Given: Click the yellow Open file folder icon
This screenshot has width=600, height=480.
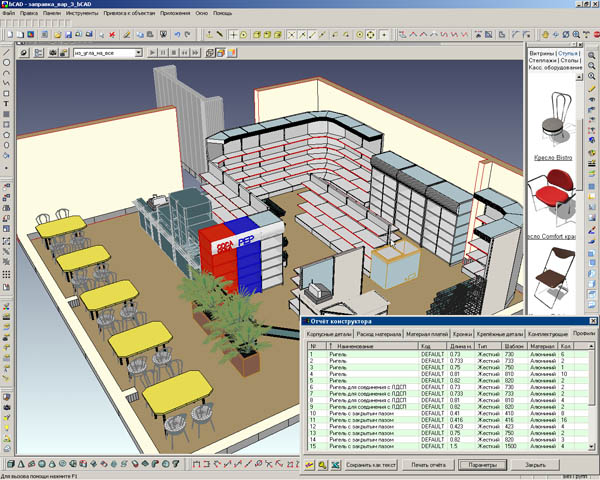Looking at the screenshot, I should tap(57, 35).
